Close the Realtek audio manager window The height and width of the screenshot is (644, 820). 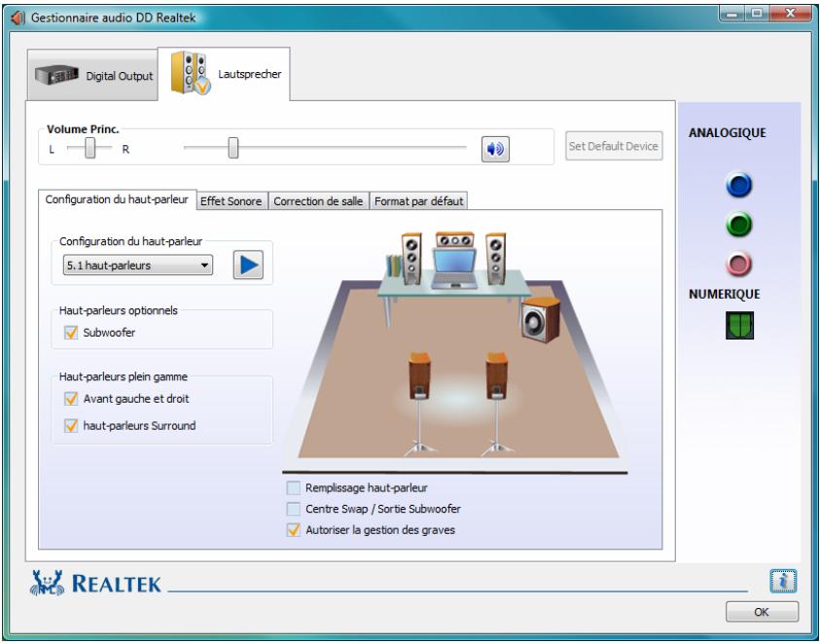[x=790, y=14]
